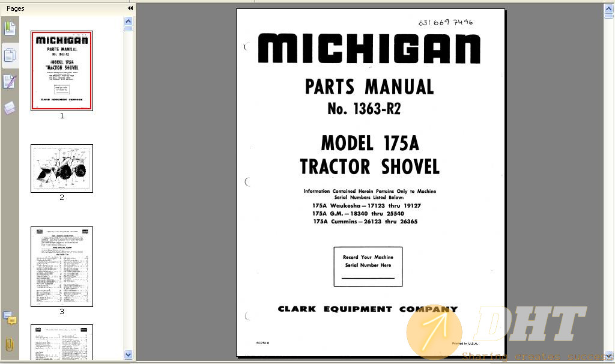Open the Attachments paperclip icon
This screenshot has height=364, width=615.
coord(10,344)
